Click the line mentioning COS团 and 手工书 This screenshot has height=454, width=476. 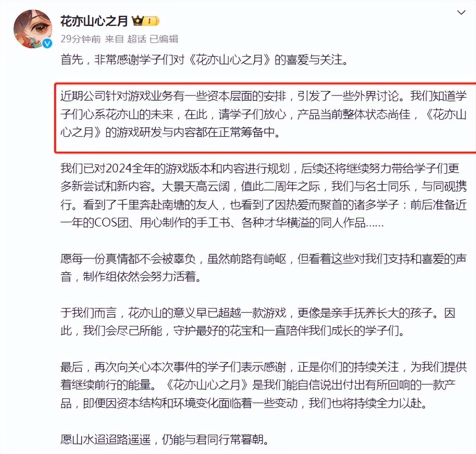(x=222, y=222)
